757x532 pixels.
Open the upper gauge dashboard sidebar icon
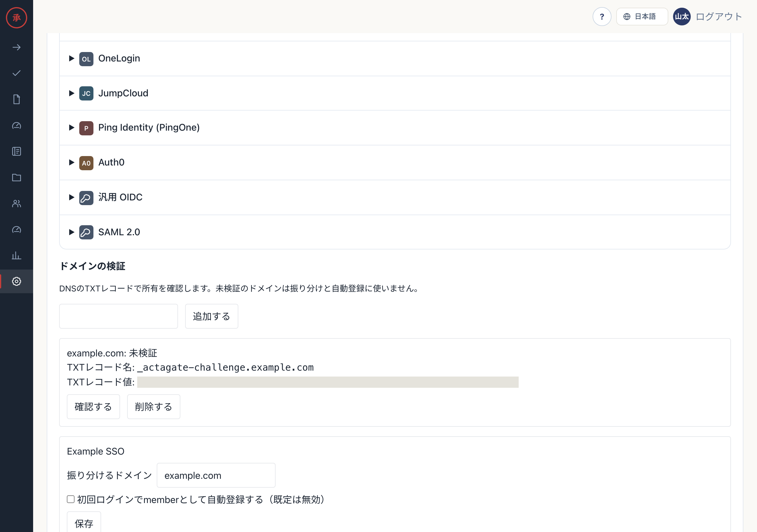tap(17, 125)
